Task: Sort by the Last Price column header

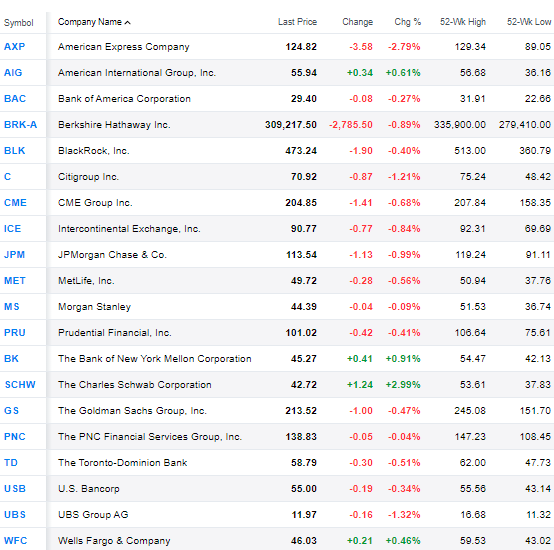Action: (297, 22)
